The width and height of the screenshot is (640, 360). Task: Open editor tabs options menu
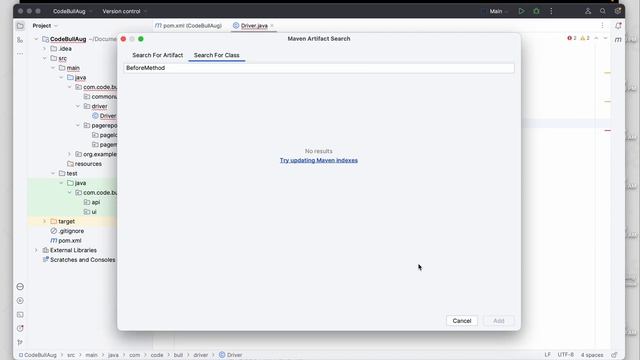(x=602, y=26)
